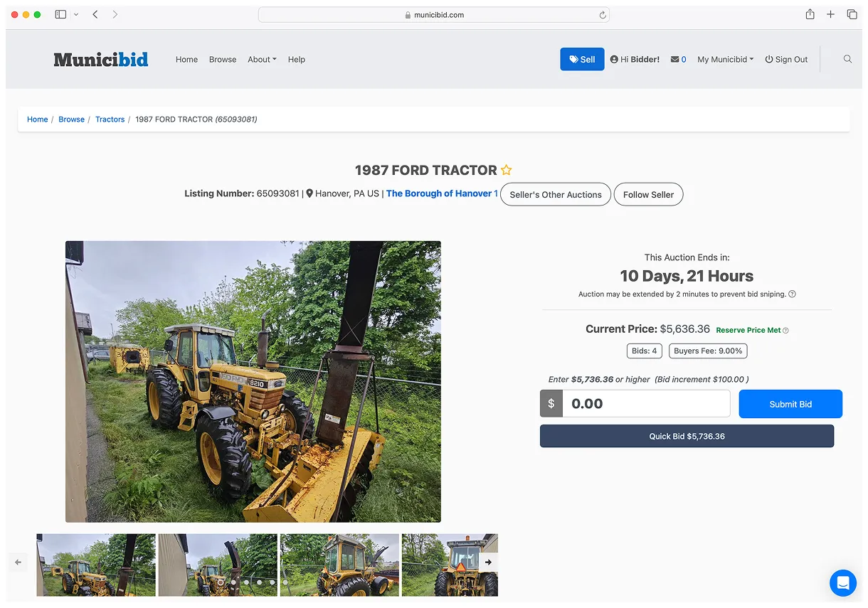Click the bid sniping help icon
868x608 pixels.
(x=792, y=294)
